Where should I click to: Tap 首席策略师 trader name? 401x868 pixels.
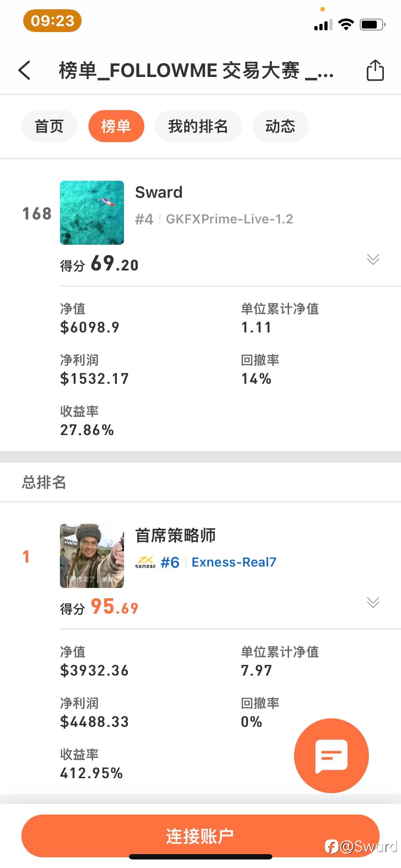click(175, 535)
